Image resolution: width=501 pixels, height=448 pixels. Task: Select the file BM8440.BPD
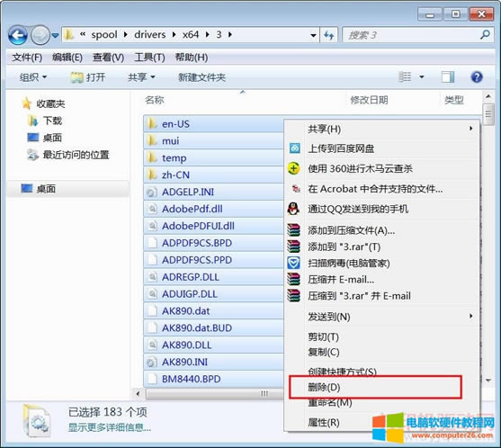(x=213, y=379)
